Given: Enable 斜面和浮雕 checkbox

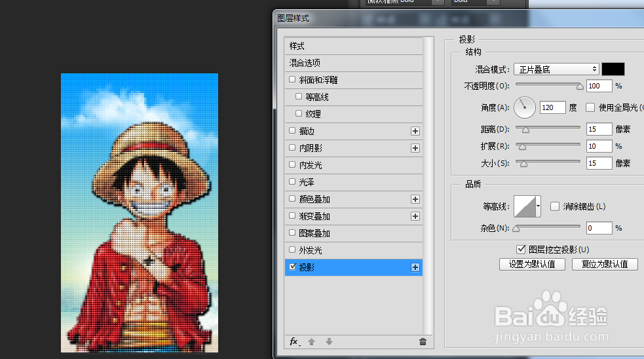Looking at the screenshot, I should point(292,79).
